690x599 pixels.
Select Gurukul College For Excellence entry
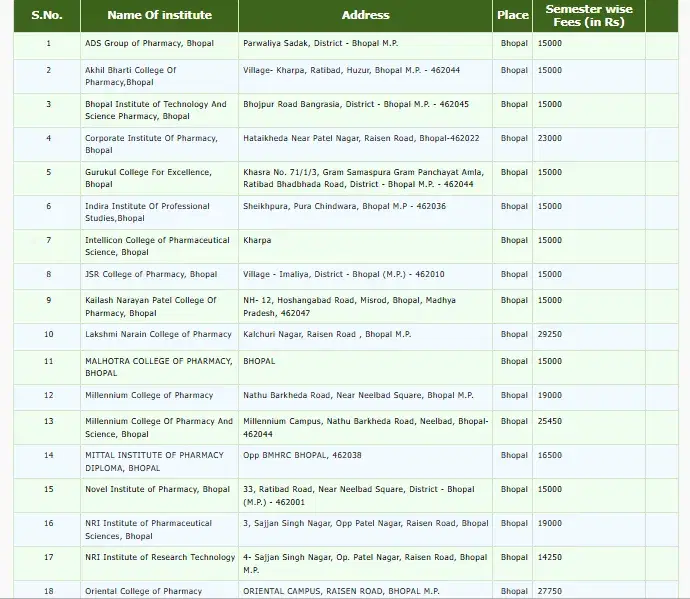pyautogui.click(x=148, y=178)
